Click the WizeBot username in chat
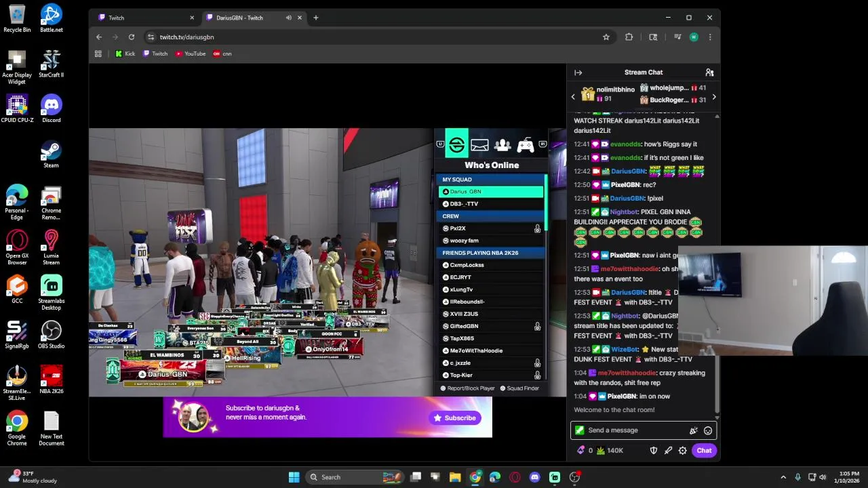This screenshot has height=488, width=868. [x=625, y=350]
